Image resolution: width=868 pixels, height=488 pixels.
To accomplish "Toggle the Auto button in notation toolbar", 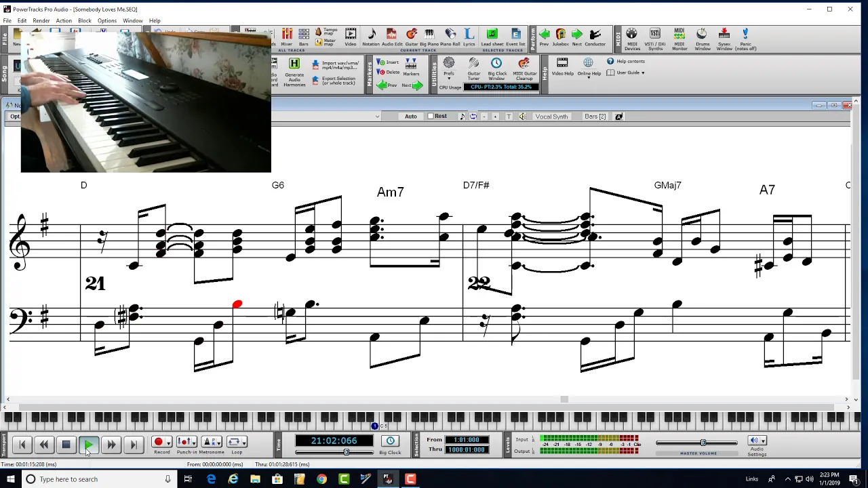I will tap(411, 117).
